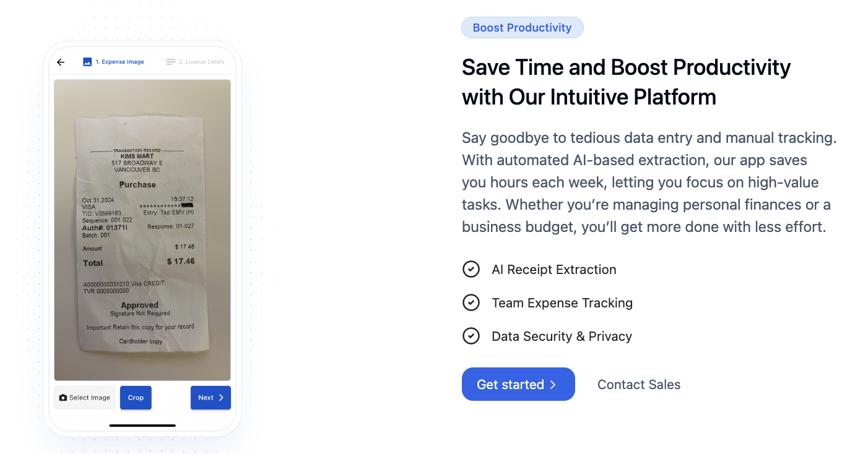The width and height of the screenshot is (868, 454).
Task: Click the Data Security & Privacy feature text
Action: coord(562,336)
